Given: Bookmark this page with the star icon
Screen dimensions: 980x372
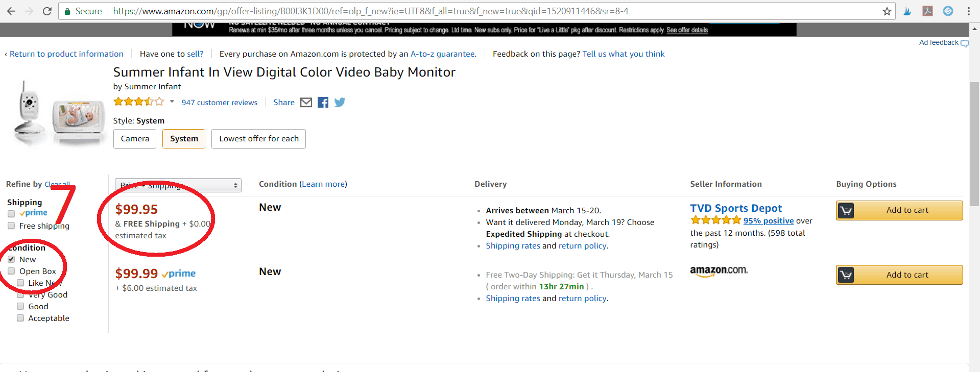Looking at the screenshot, I should [x=887, y=10].
